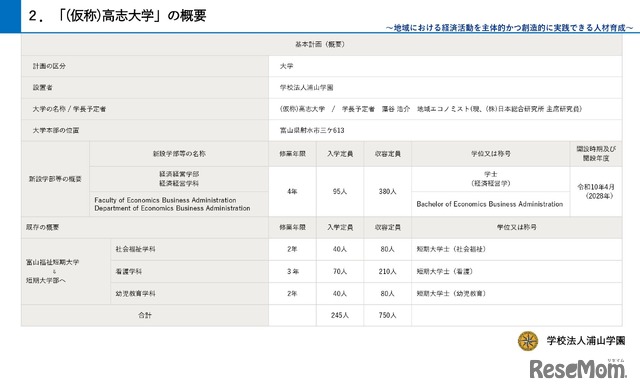Select the 開設時期及び開設年度 column header

596,154
